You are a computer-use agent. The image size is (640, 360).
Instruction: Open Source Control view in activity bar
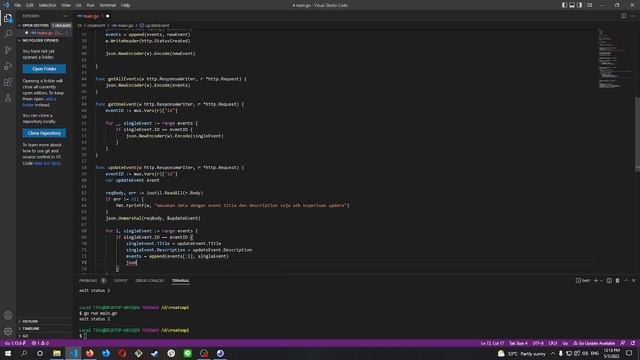8,50
